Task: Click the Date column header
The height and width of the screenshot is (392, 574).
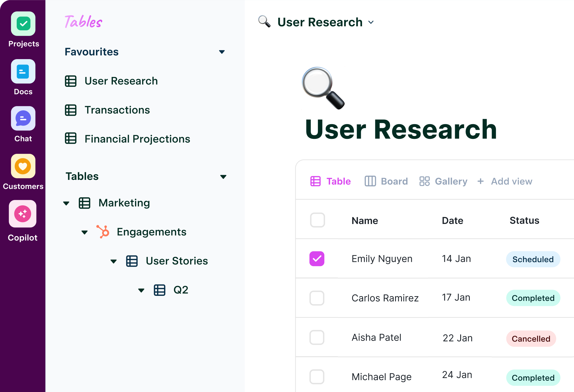Action: (452, 221)
